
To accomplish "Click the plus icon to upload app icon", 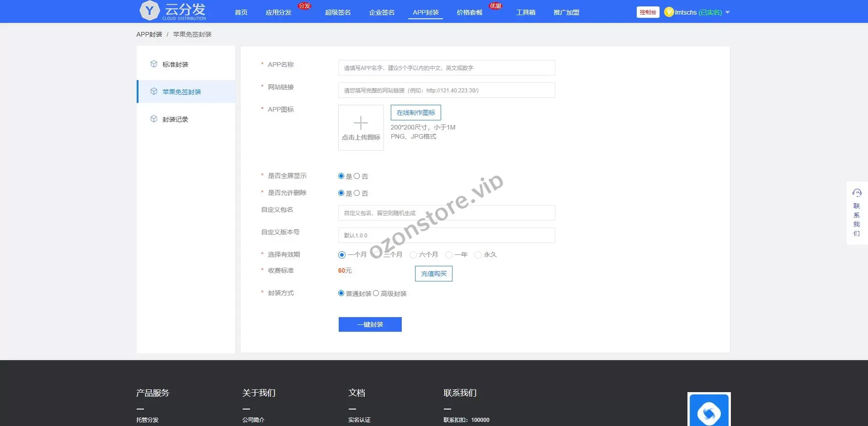I will 361,123.
